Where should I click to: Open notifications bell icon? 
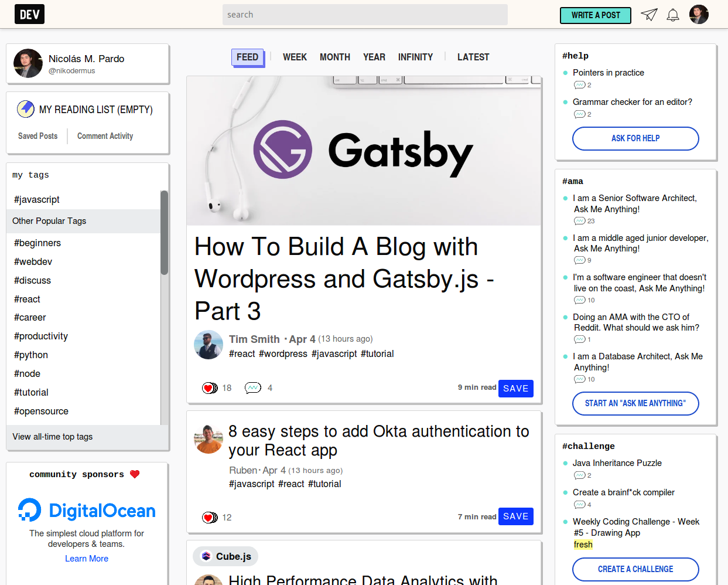[x=673, y=15]
